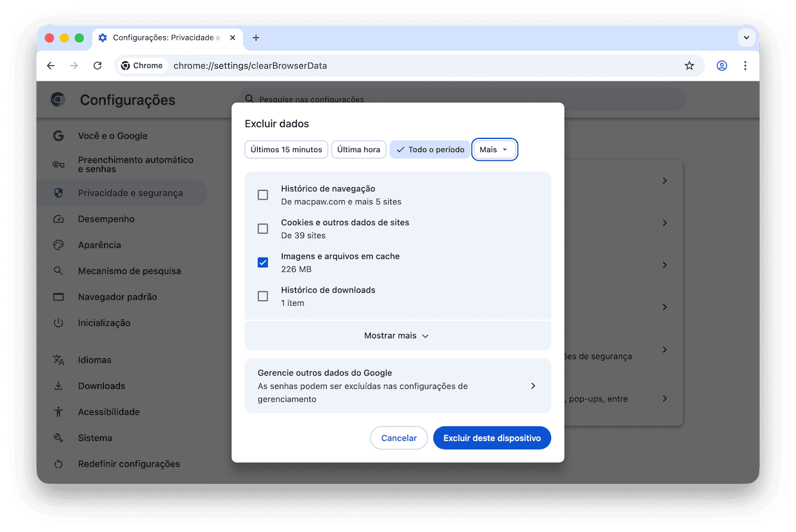Click background row arrow beside segurança text
796x532 pixels.
[x=665, y=350]
